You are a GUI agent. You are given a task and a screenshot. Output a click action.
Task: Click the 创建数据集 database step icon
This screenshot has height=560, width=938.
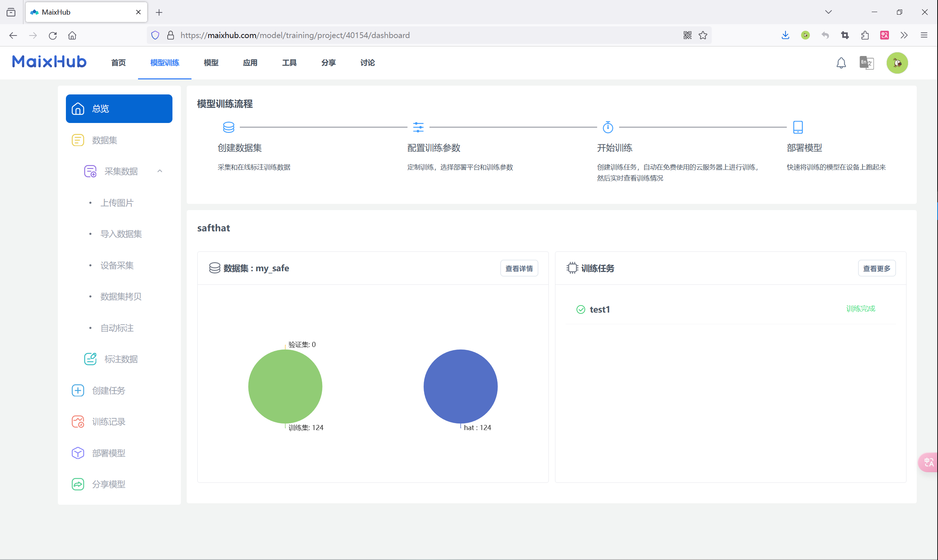(228, 127)
